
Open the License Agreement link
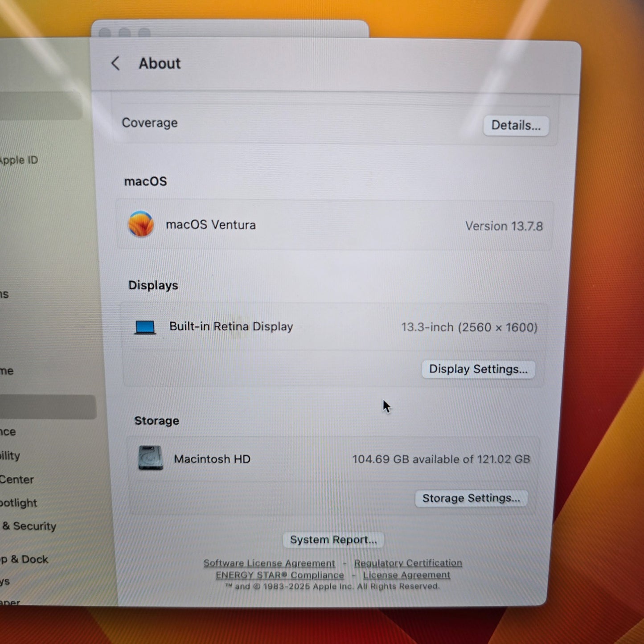(406, 575)
